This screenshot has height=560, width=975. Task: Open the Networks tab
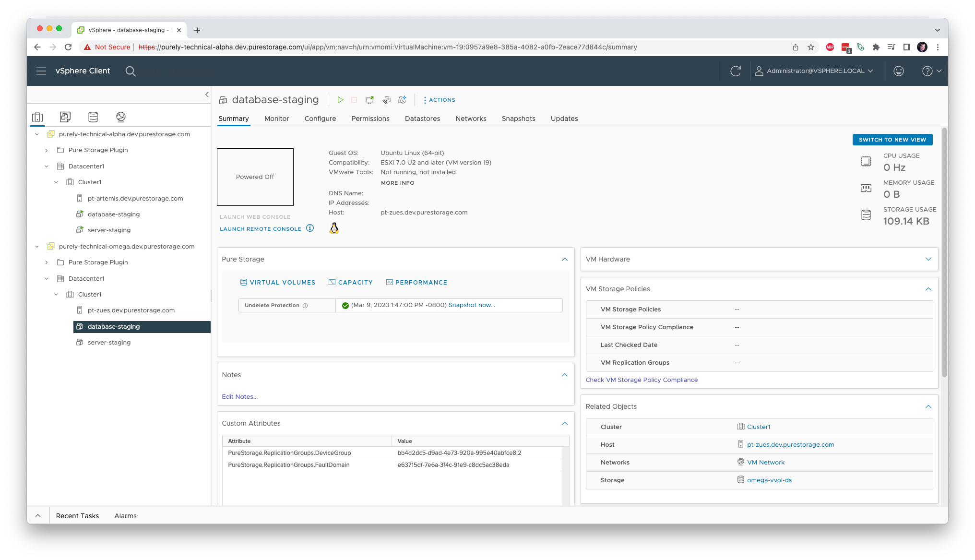tap(471, 119)
